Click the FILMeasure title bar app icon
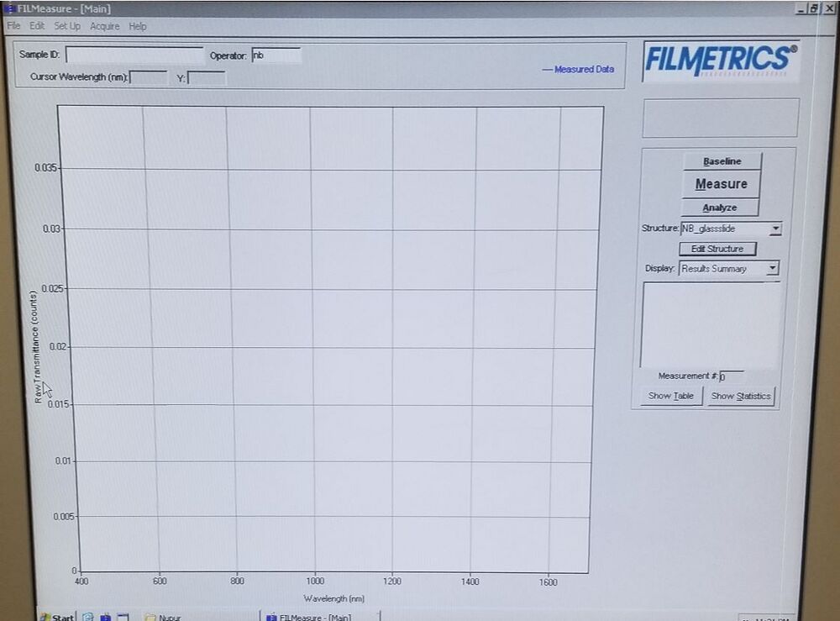Image resolution: width=840 pixels, height=621 pixels. click(x=9, y=8)
